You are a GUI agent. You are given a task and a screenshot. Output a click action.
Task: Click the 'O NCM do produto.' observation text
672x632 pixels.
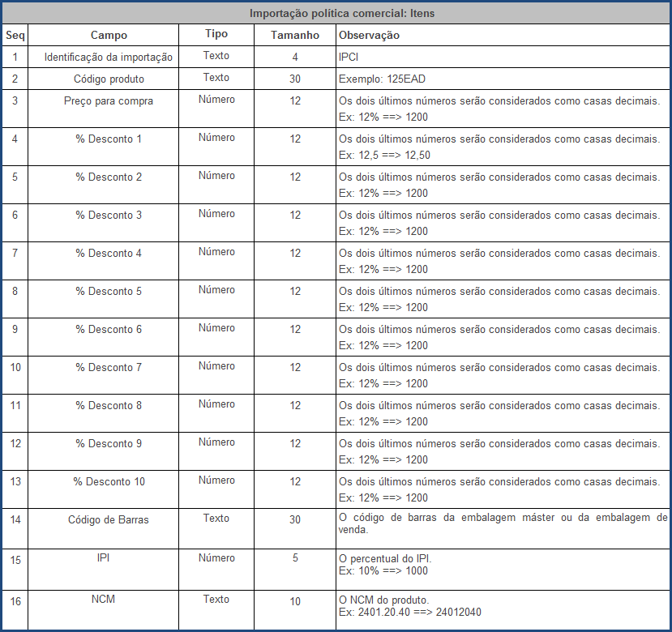[x=383, y=600]
